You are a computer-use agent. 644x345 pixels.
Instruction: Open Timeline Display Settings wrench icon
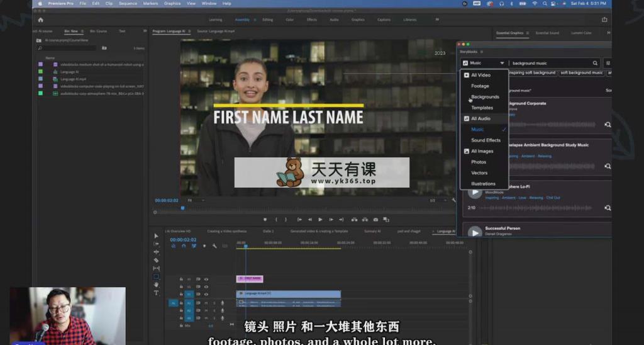[x=214, y=246]
